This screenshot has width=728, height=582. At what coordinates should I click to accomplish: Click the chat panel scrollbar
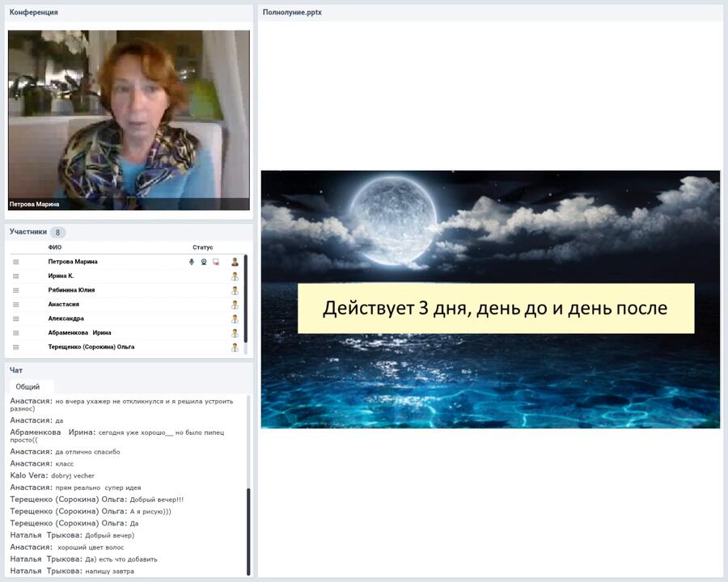248,529
